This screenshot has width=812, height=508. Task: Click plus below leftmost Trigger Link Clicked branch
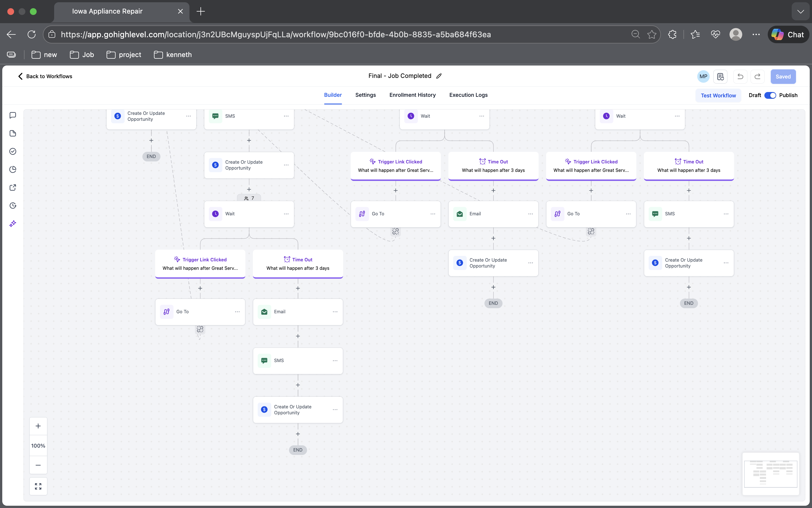tap(200, 288)
